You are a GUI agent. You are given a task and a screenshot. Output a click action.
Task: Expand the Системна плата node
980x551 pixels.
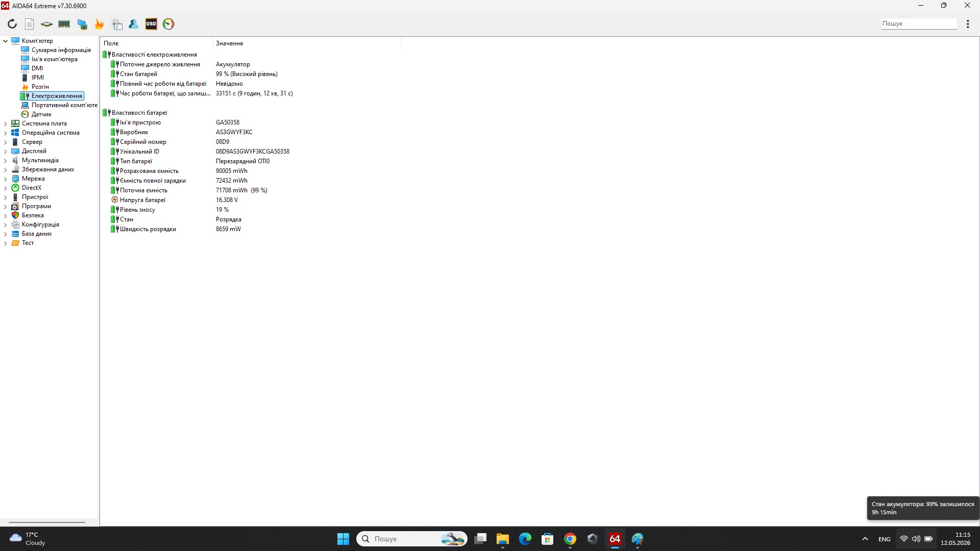6,123
